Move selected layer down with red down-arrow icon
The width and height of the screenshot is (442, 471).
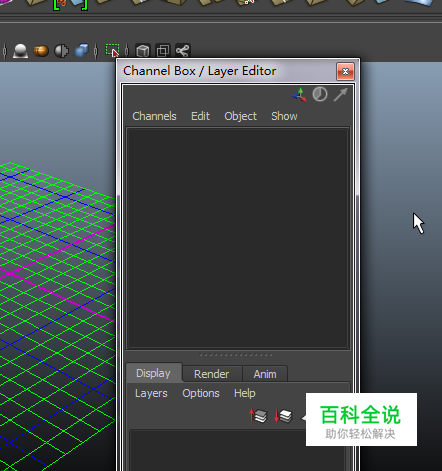coord(283,416)
